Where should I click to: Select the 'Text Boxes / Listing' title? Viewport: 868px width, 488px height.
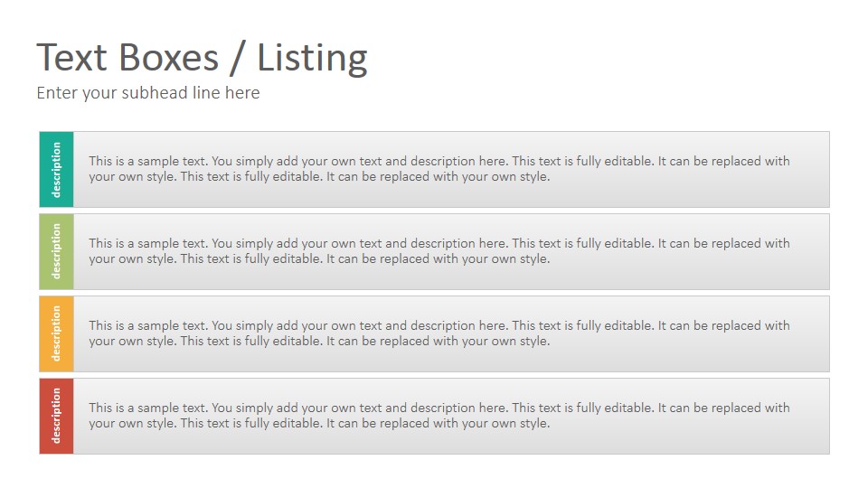tap(202, 58)
